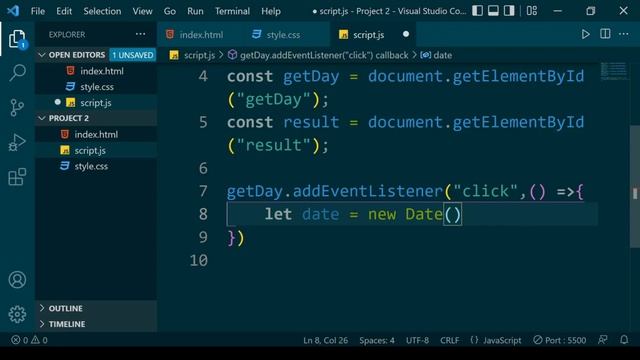Click the VS Code logo icon
This screenshot has height=360, width=640.
coord(13,11)
